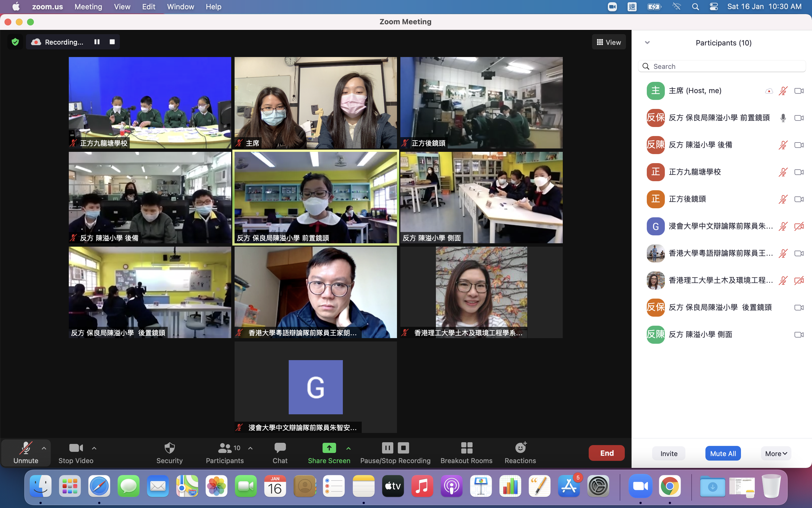This screenshot has width=812, height=508.
Task: Open Calendar from the Dock
Action: click(x=275, y=486)
